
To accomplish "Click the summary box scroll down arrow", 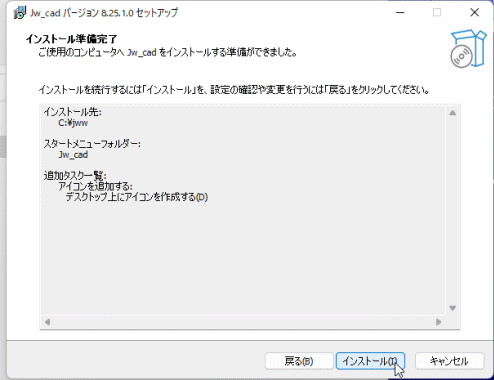I will (x=452, y=308).
